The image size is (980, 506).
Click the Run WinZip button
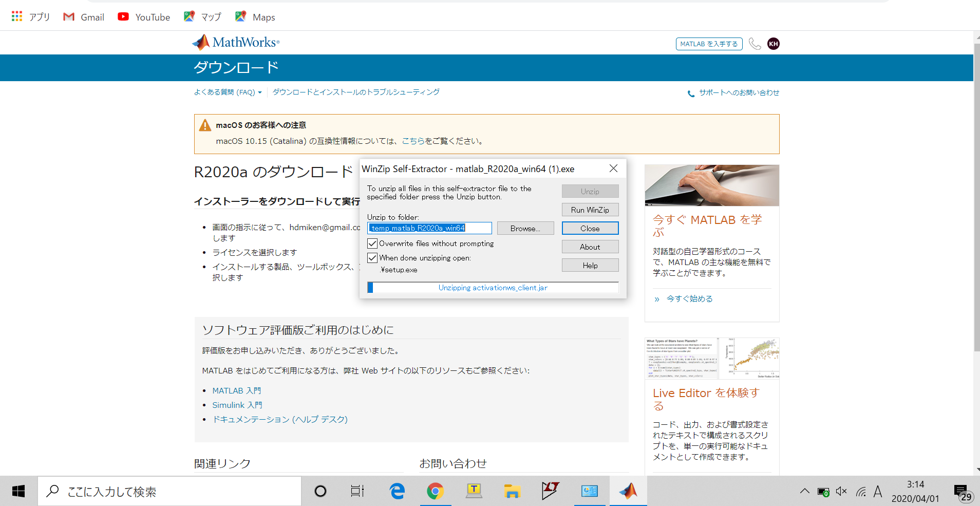590,210
